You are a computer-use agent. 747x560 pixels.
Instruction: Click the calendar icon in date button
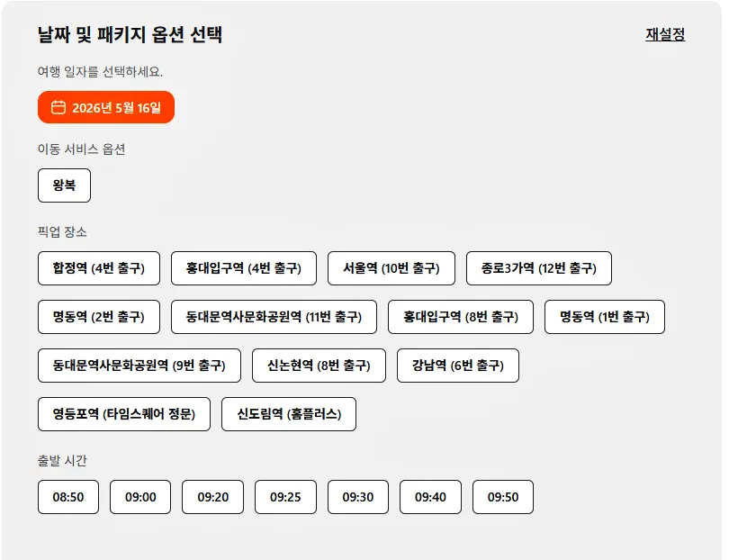click(x=58, y=107)
